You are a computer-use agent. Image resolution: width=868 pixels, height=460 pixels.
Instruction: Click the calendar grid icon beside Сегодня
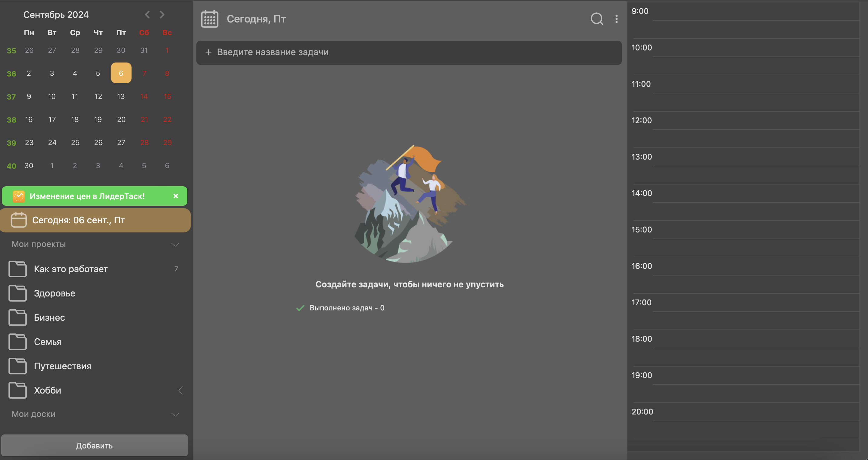pyautogui.click(x=210, y=19)
